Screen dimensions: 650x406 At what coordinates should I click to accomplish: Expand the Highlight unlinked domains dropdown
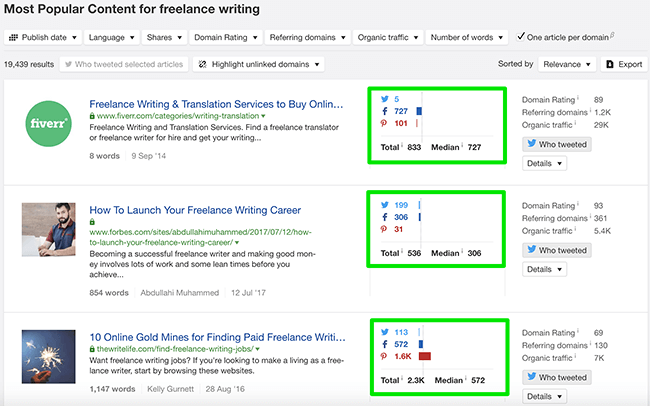[x=259, y=64]
